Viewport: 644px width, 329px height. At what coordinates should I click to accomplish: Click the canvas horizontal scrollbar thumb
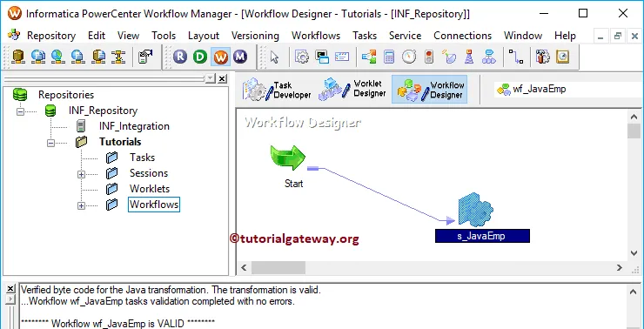click(x=278, y=268)
